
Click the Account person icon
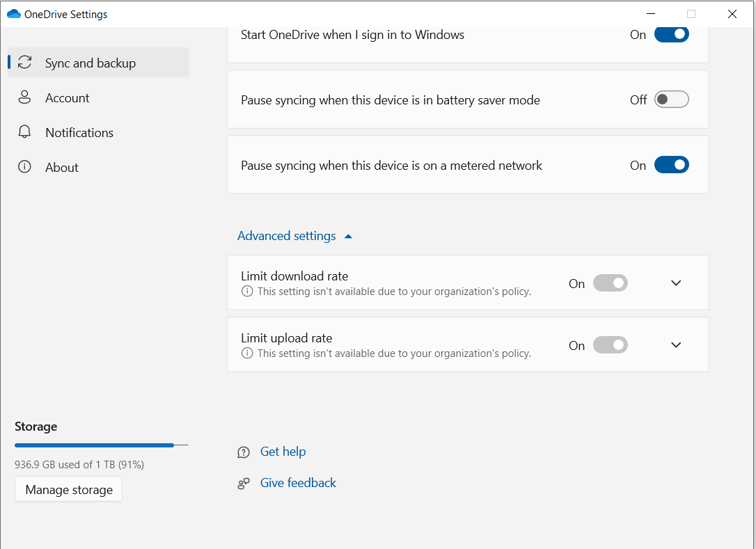click(24, 97)
